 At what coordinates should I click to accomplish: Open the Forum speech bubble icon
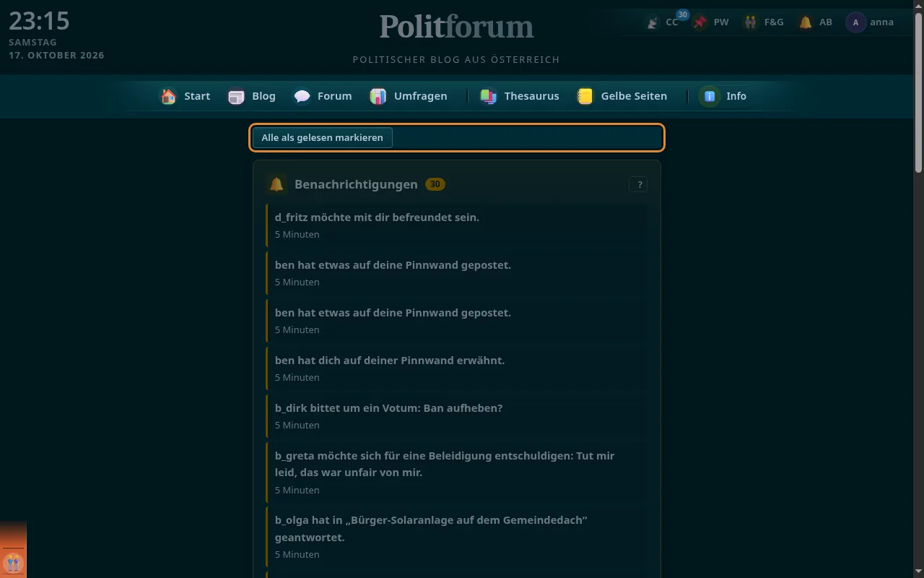(x=302, y=96)
